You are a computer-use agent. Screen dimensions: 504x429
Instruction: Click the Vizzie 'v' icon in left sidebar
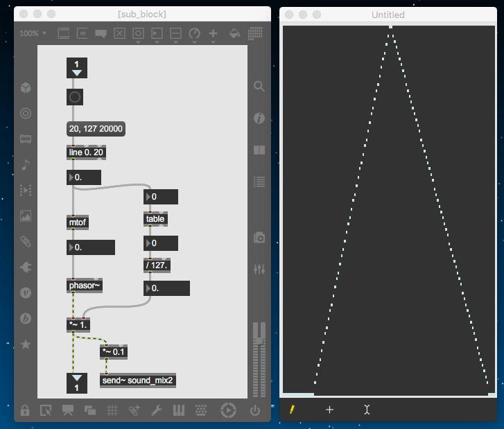click(x=26, y=292)
